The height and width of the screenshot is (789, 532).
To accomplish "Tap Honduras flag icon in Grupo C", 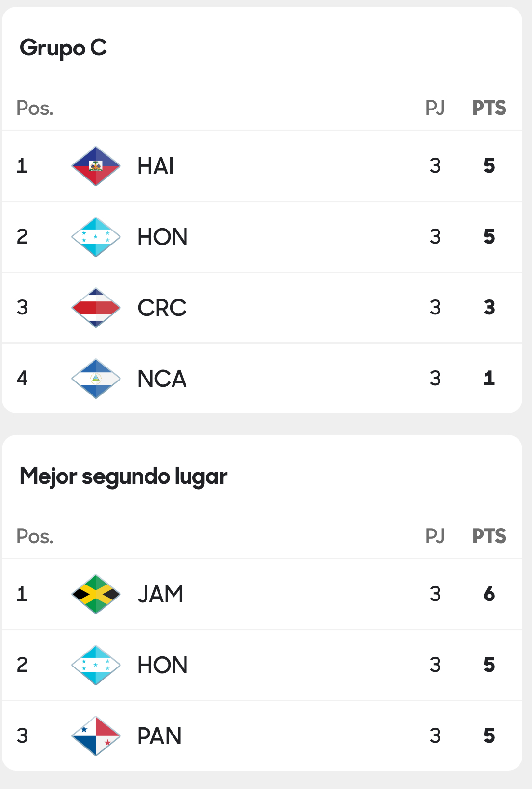I will coord(96,237).
